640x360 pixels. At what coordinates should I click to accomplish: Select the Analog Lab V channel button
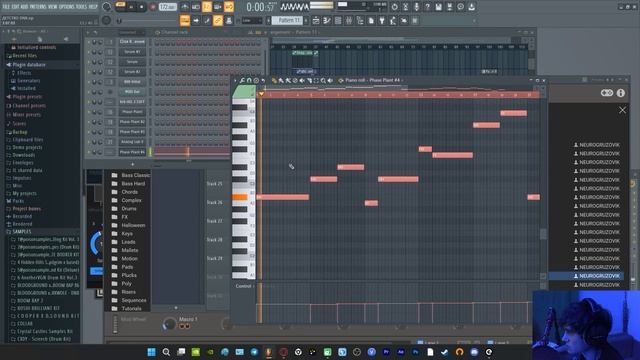pyautogui.click(x=132, y=142)
